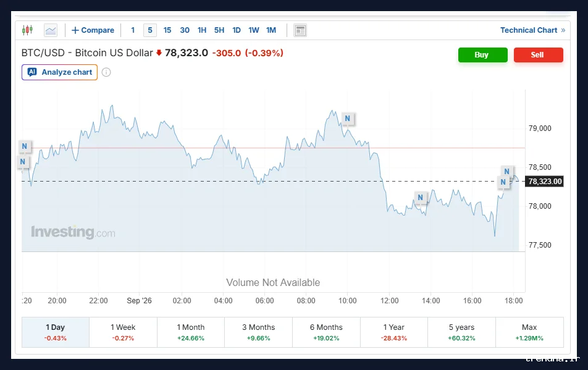Open the Technical Chart link

[532, 30]
